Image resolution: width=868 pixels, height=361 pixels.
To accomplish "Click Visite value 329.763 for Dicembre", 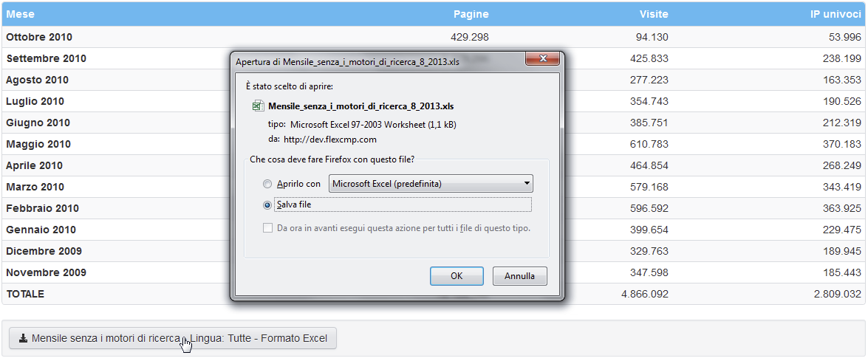I will tap(649, 251).
